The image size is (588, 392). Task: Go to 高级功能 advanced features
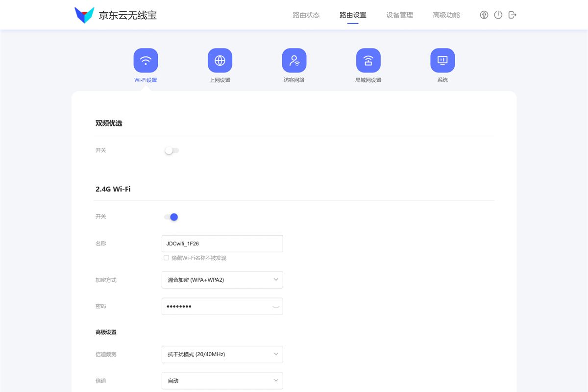tap(446, 15)
